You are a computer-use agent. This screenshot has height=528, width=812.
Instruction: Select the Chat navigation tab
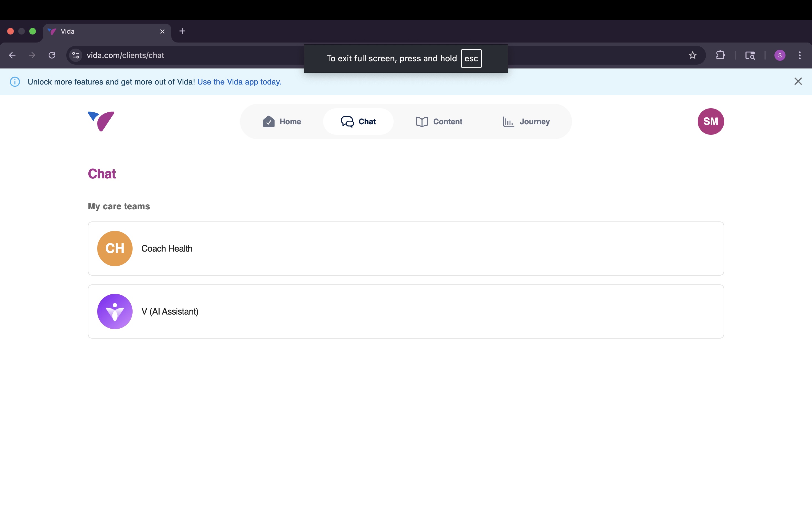point(358,122)
